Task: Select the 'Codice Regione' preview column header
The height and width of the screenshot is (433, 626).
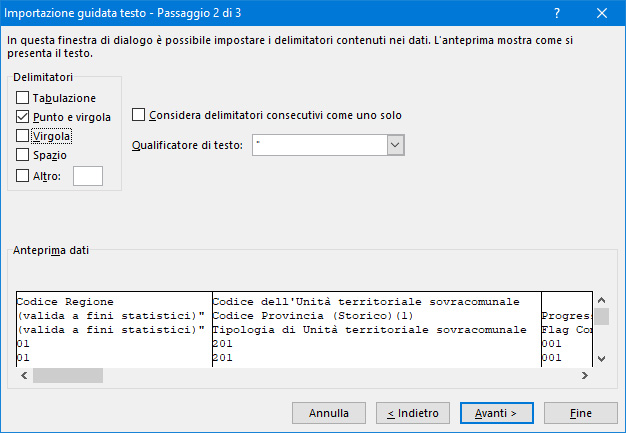Action: click(x=65, y=302)
